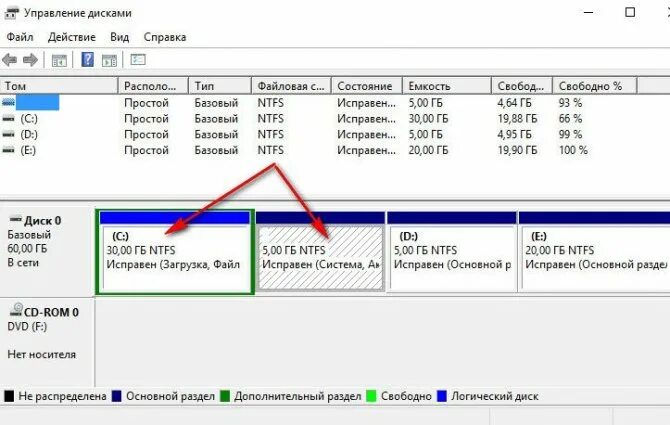Click the 19,88 ГБ free space cell
The image size is (670, 425).
click(x=517, y=119)
